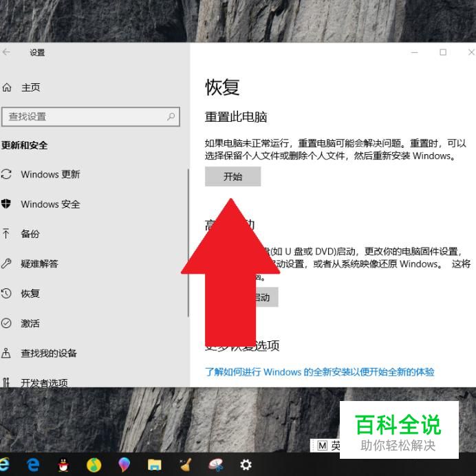Open the 激活 activation page
The width and height of the screenshot is (476, 476).
tap(30, 323)
